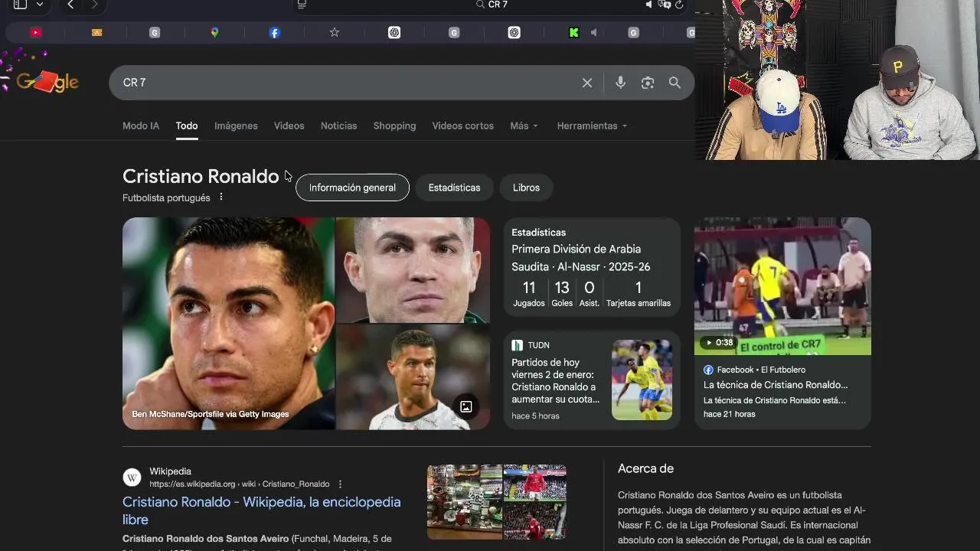The height and width of the screenshot is (551, 980).
Task: Click the 13 Goles statistic
Action: pos(562,293)
